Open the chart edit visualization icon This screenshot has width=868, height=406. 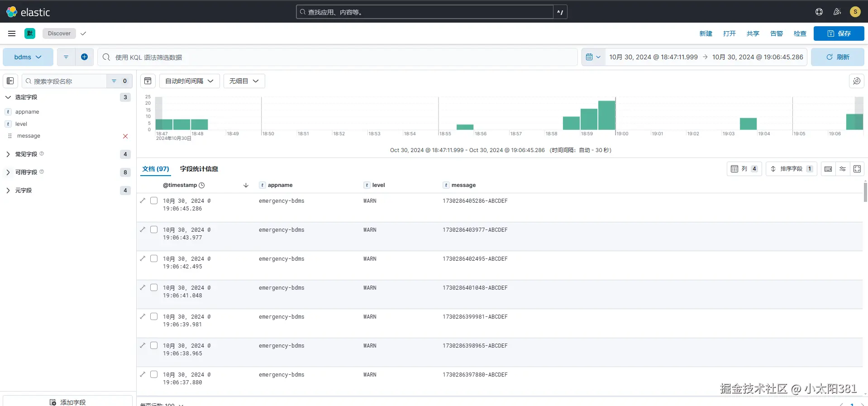pyautogui.click(x=856, y=81)
